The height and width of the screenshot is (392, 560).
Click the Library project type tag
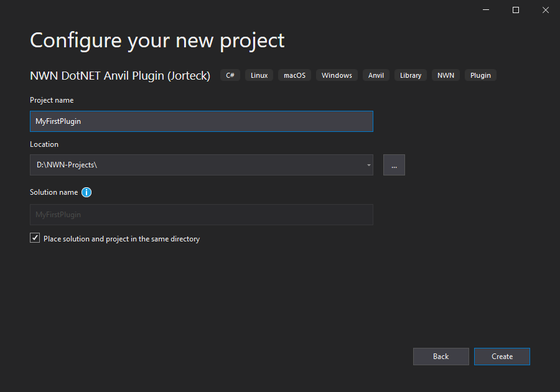(411, 75)
